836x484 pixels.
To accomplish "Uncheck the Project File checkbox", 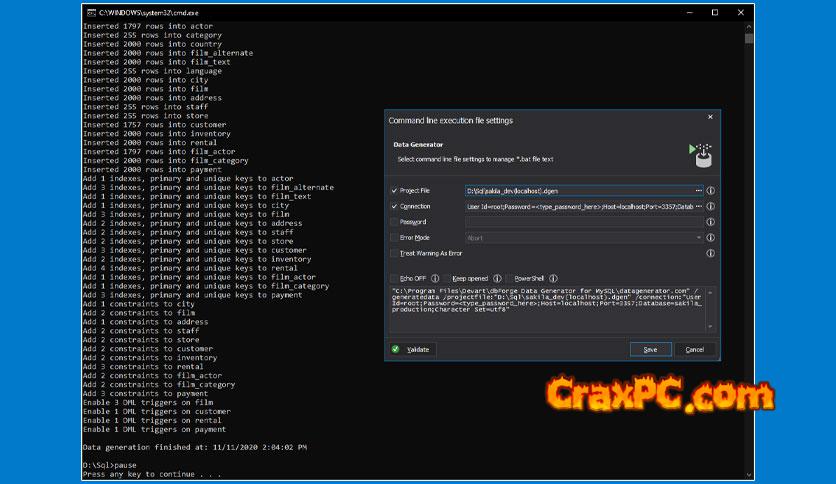I will point(394,190).
